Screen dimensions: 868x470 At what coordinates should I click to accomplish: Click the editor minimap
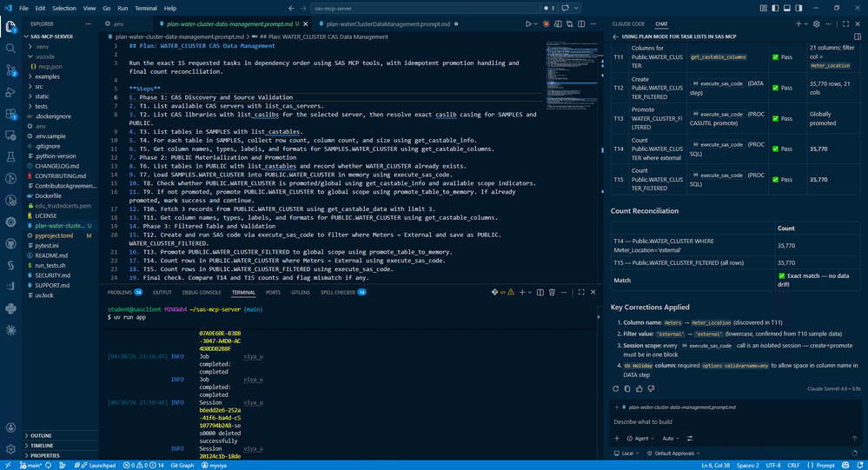(x=572, y=75)
